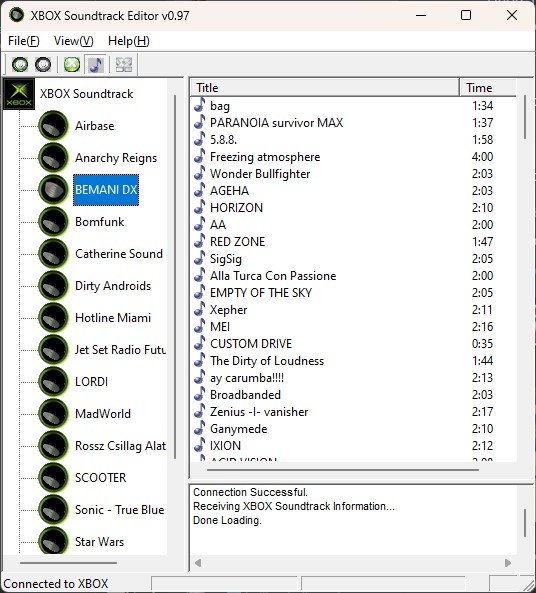Sort tracks by the Time column header
The width and height of the screenshot is (536, 593).
(488, 88)
